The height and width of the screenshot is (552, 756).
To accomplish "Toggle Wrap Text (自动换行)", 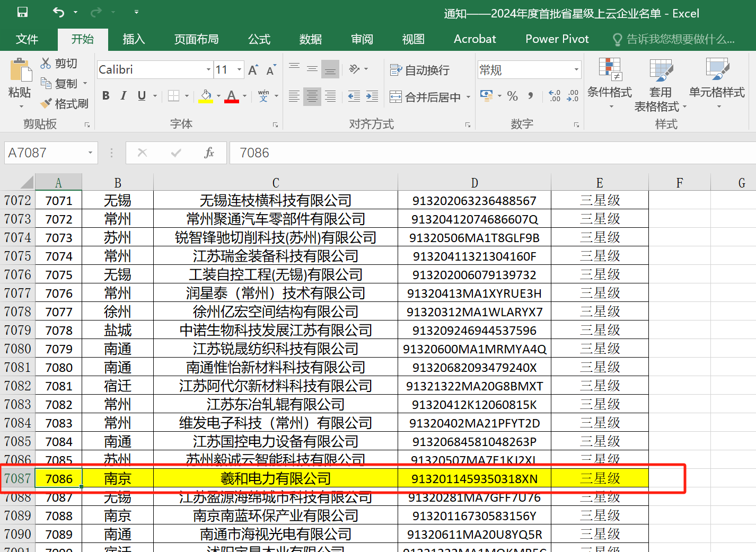I will tap(420, 70).
